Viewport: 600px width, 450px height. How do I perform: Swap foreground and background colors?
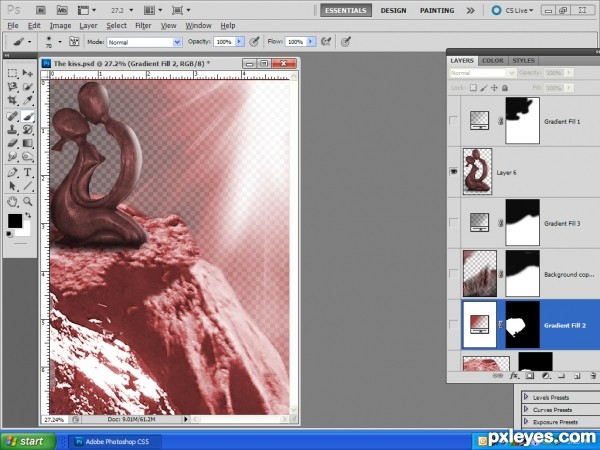[28, 215]
